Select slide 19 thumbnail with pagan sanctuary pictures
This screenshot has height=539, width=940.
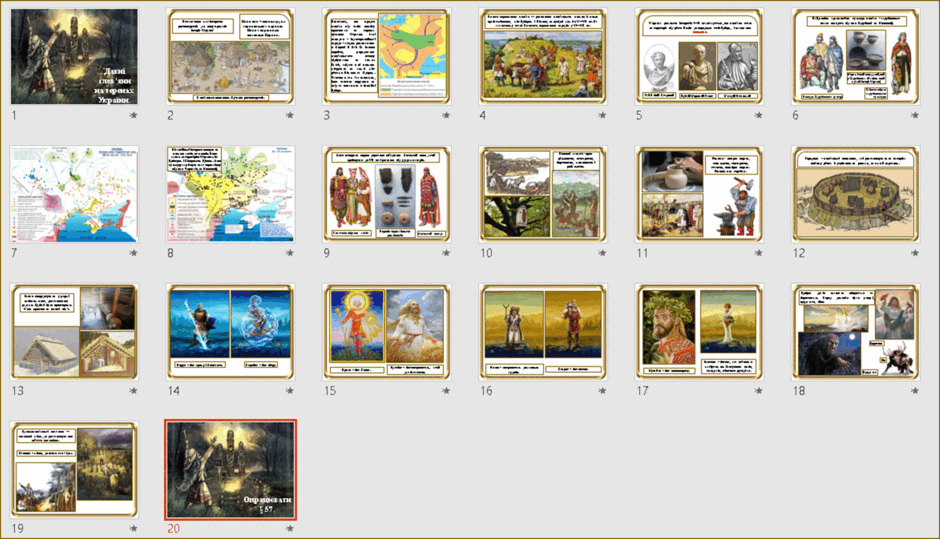[74, 469]
